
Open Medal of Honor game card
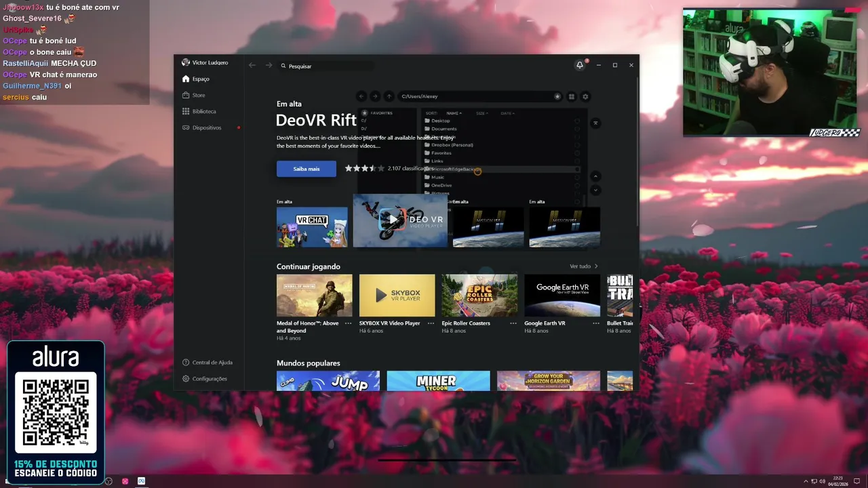[x=315, y=296]
